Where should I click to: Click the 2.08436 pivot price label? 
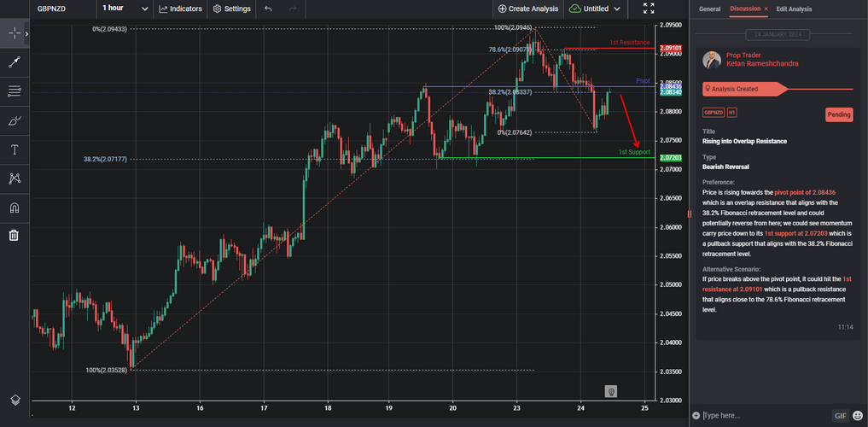click(670, 86)
